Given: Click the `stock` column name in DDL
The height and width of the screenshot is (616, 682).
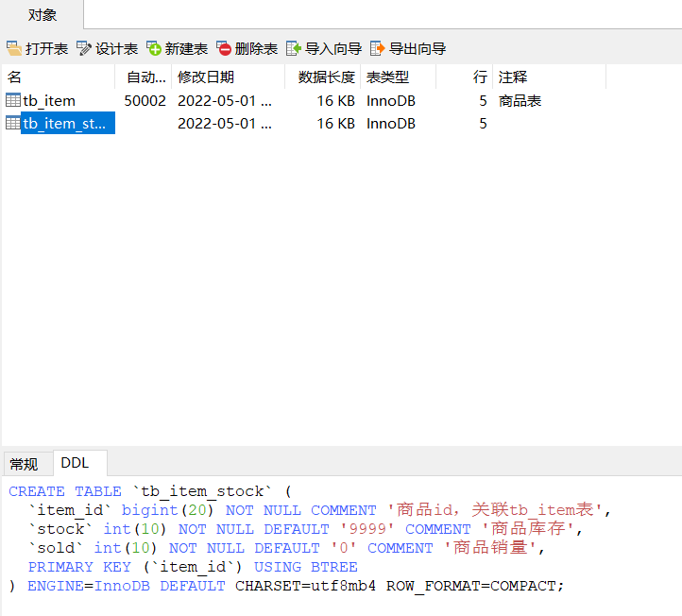Looking at the screenshot, I should 60,529.
